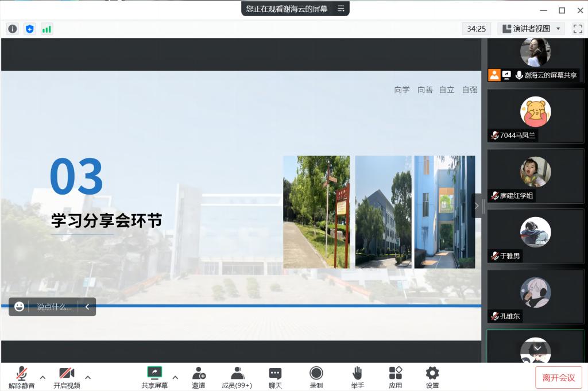
Task: Click the blue security shield icon
Action: 30,29
